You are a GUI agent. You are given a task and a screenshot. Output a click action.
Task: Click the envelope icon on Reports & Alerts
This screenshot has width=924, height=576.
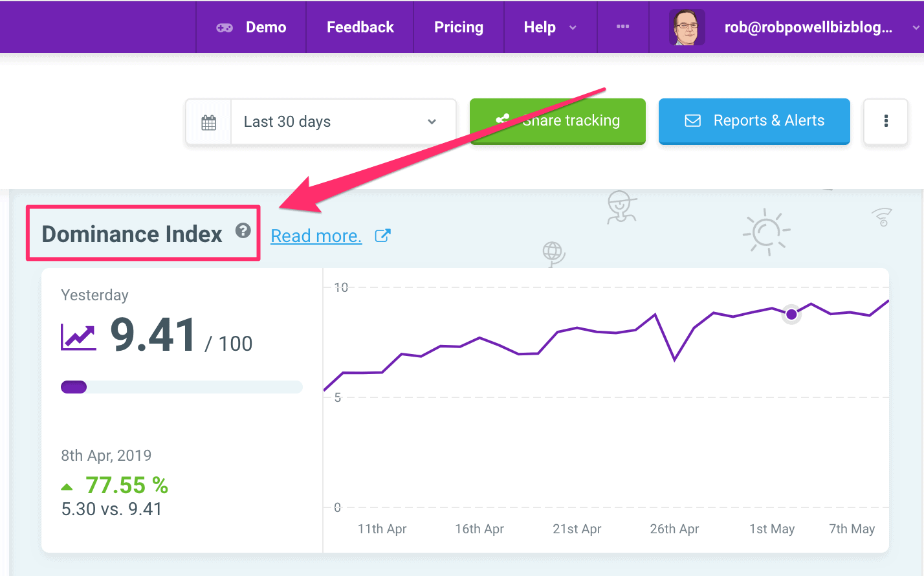coord(692,121)
